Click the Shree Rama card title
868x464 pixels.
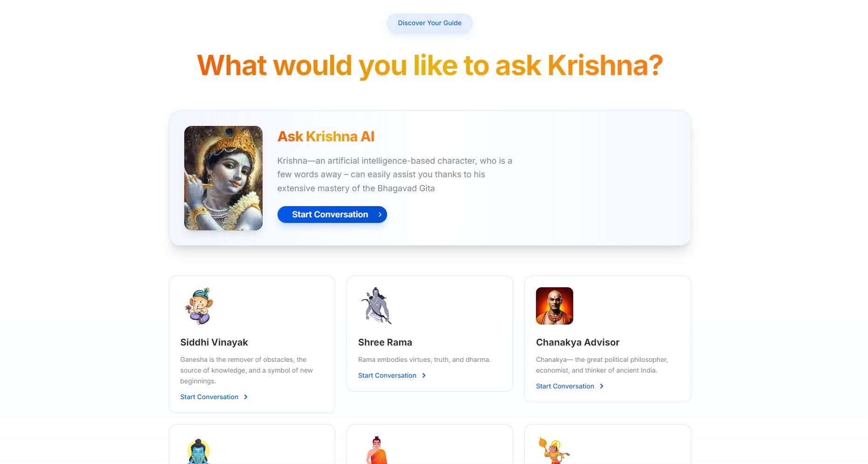pyautogui.click(x=385, y=342)
